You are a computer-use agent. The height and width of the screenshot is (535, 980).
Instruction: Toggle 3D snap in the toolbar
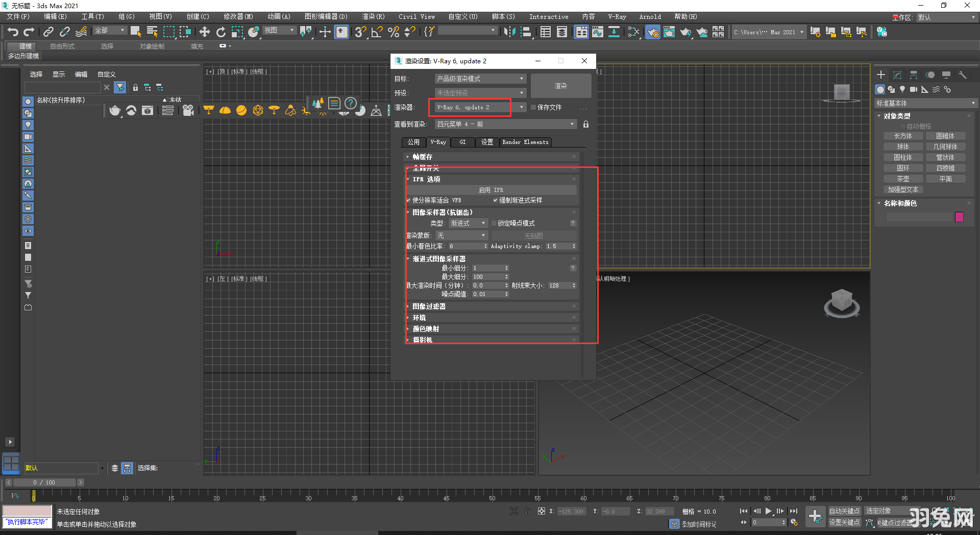coord(360,32)
